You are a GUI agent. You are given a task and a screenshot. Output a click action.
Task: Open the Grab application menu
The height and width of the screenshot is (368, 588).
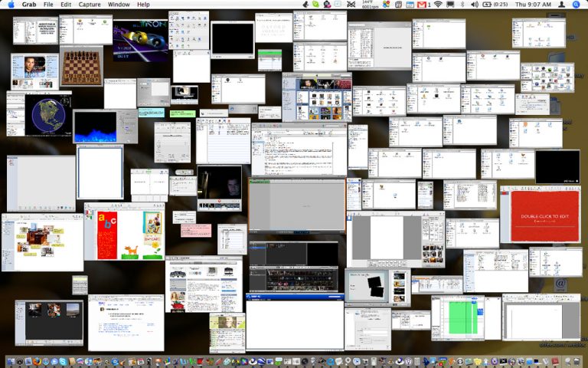(x=29, y=5)
